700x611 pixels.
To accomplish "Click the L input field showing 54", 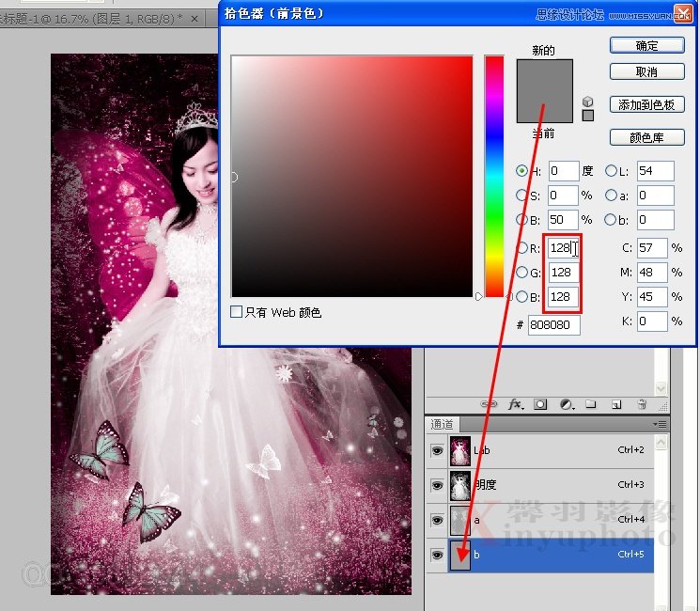I will (655, 171).
